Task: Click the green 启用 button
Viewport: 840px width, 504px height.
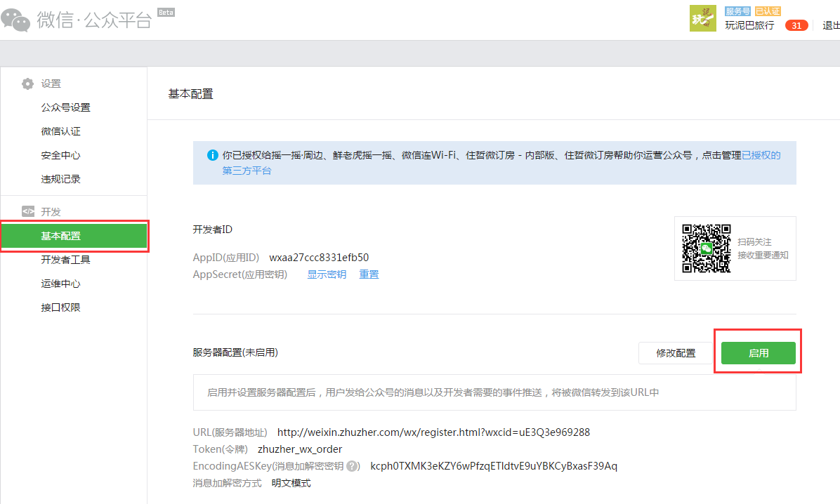Action: [x=758, y=353]
